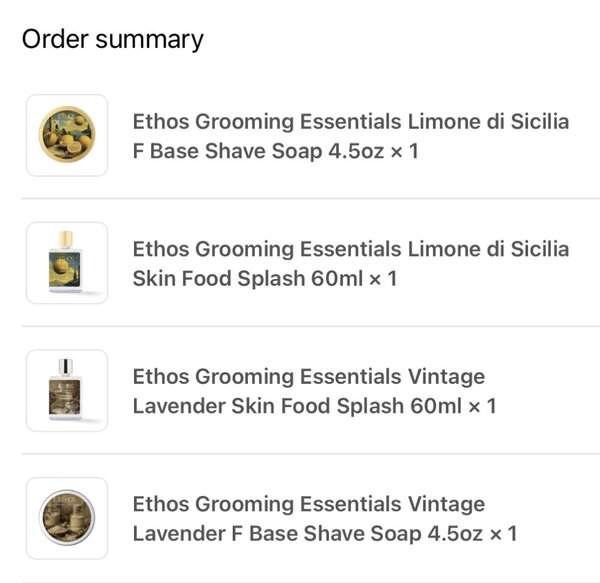
Task: Click '60ml' text in Limone splash item
Action: click(337, 278)
